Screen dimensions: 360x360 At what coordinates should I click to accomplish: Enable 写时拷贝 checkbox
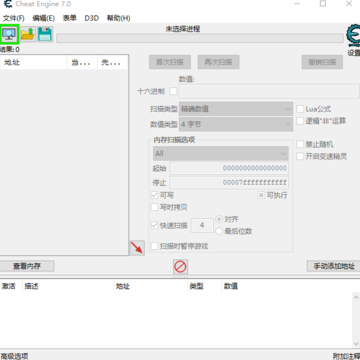(x=154, y=207)
